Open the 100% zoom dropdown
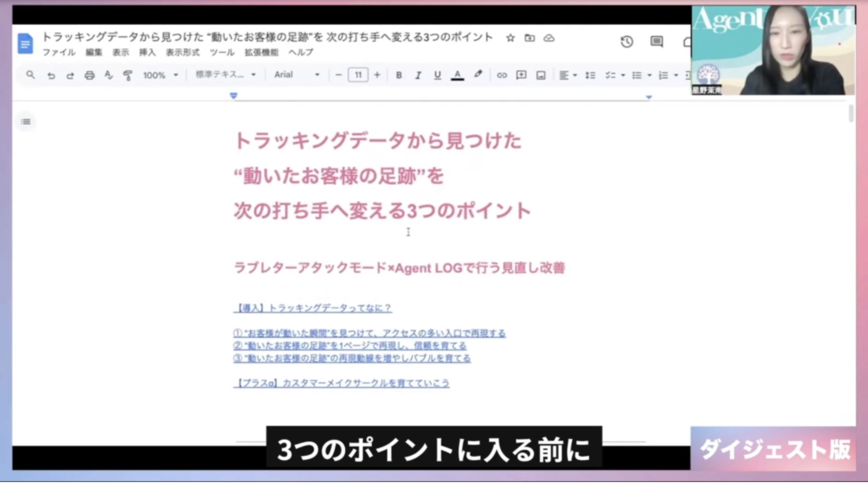This screenshot has width=868, height=483. pos(161,75)
